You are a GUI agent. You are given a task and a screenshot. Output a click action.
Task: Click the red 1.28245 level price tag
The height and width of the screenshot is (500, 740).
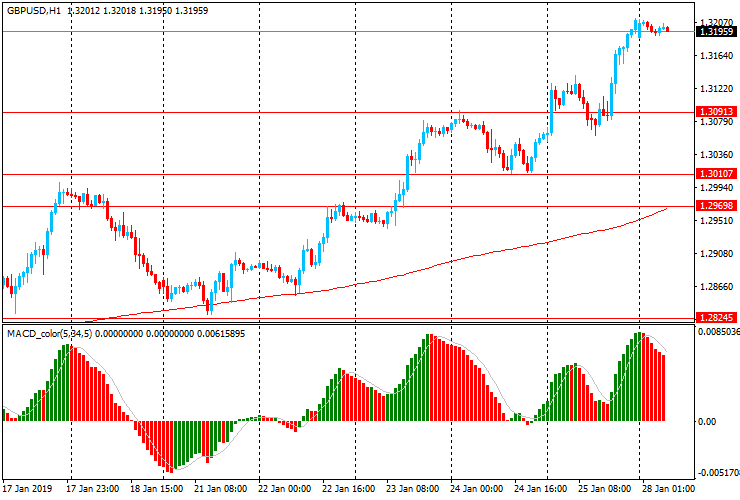716,318
